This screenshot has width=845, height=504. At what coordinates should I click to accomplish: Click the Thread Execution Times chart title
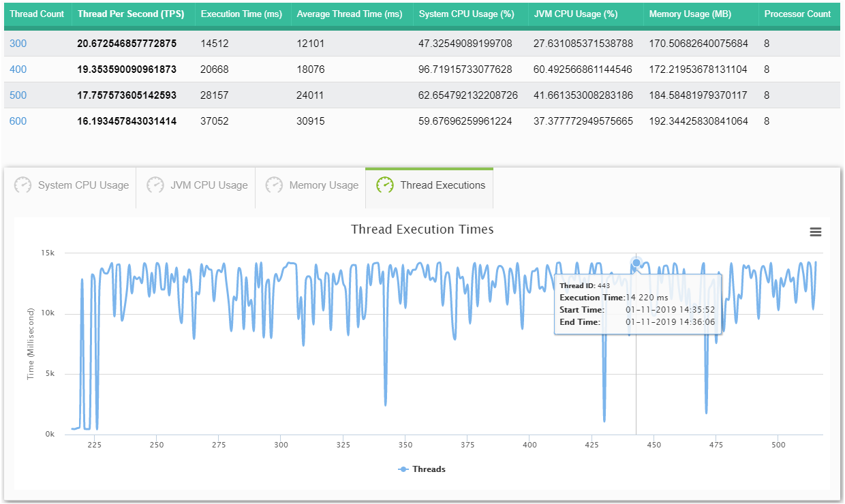coord(422,230)
